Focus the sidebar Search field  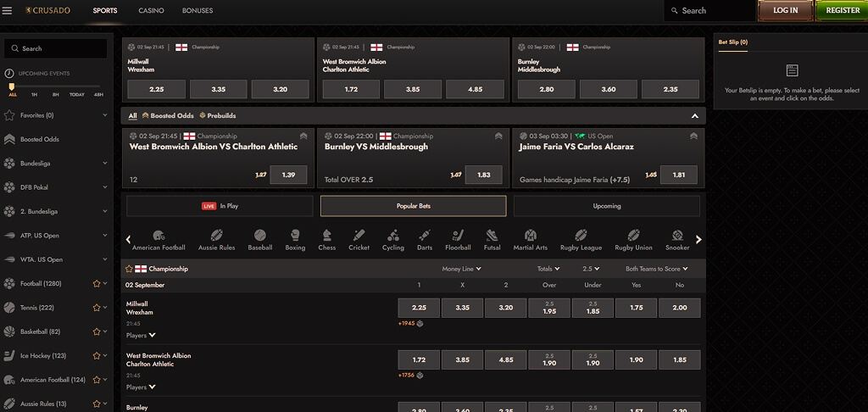coord(55,48)
